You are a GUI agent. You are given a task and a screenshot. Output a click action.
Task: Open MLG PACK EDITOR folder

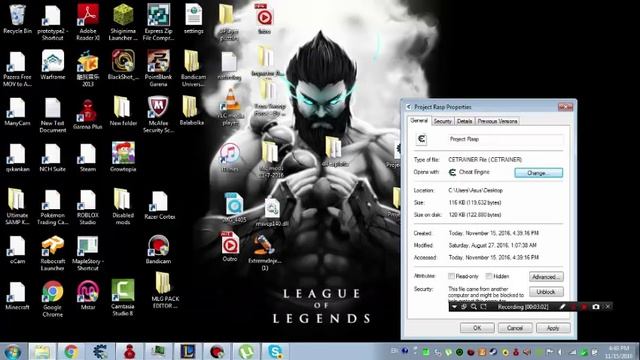point(164,291)
